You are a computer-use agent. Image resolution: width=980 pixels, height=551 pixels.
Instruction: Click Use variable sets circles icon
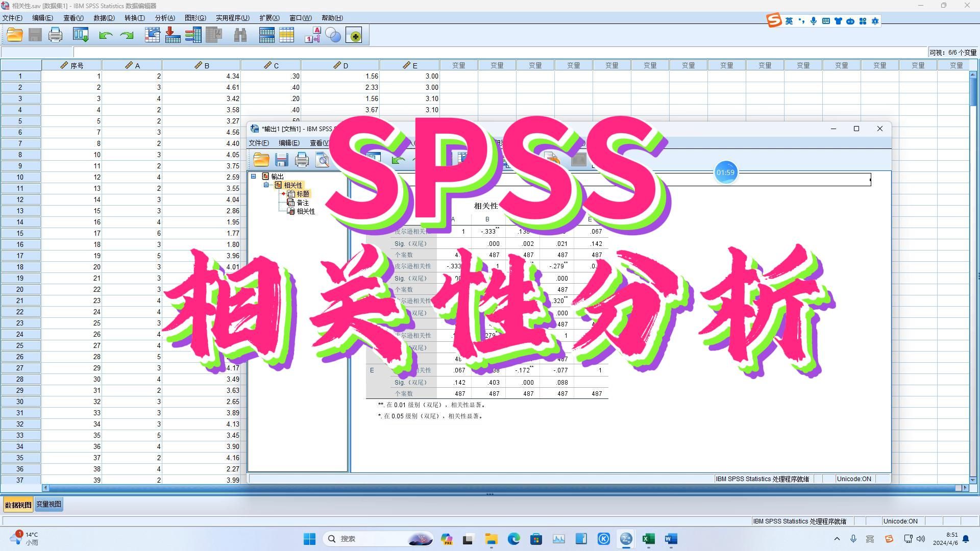click(x=333, y=35)
